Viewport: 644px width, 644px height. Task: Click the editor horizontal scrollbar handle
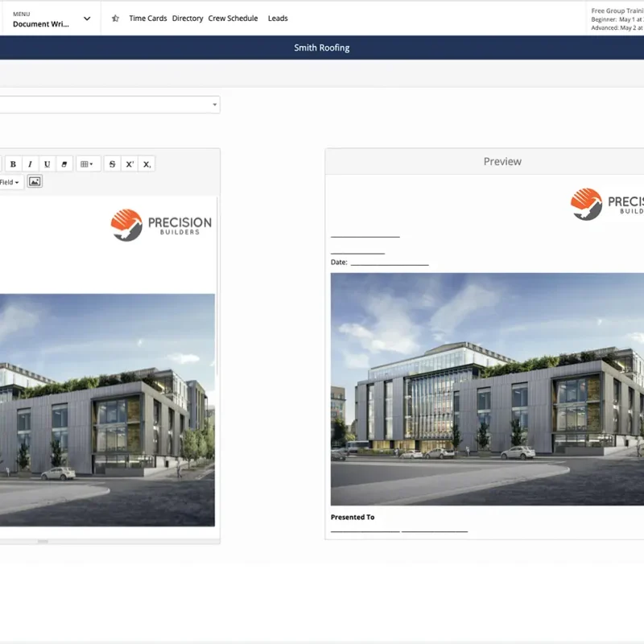tap(43, 541)
